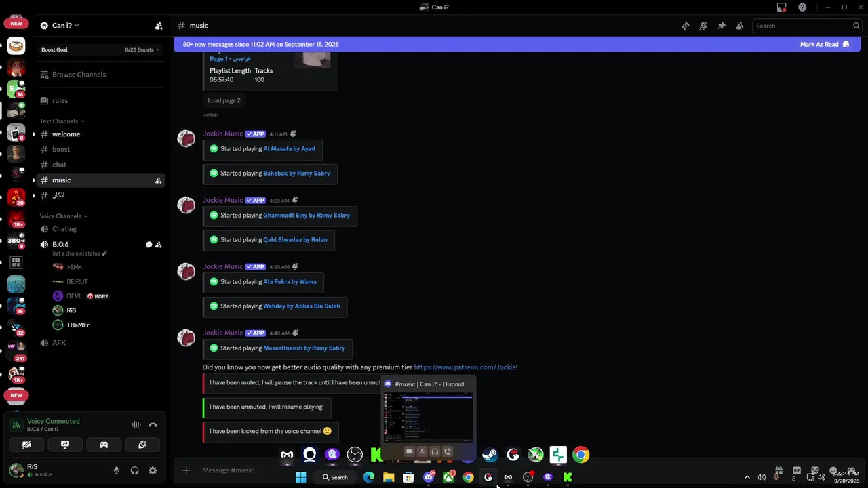Open the Inbox icon in title bar
Image resolution: width=868 pixels, height=488 pixels.
(x=782, y=7)
